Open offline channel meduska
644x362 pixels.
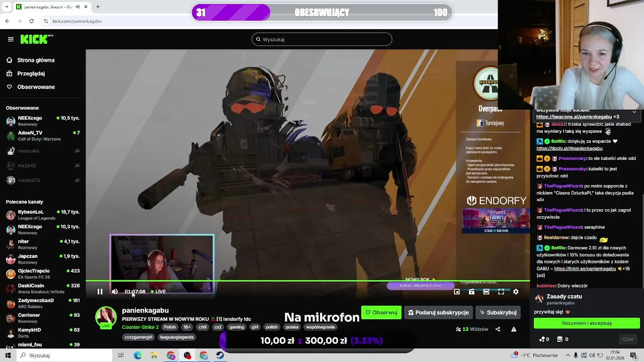[x=43, y=151]
